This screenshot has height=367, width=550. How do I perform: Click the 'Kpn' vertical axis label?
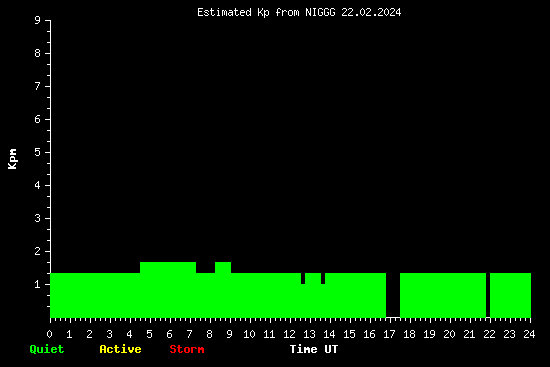(x=13, y=159)
